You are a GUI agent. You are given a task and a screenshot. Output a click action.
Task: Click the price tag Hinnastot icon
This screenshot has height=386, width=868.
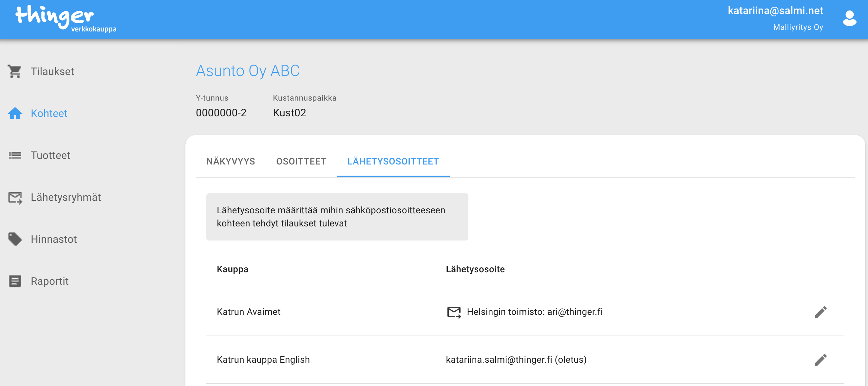(15, 239)
